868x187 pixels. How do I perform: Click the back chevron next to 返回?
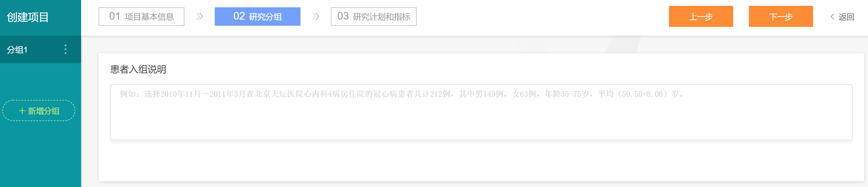click(x=832, y=17)
